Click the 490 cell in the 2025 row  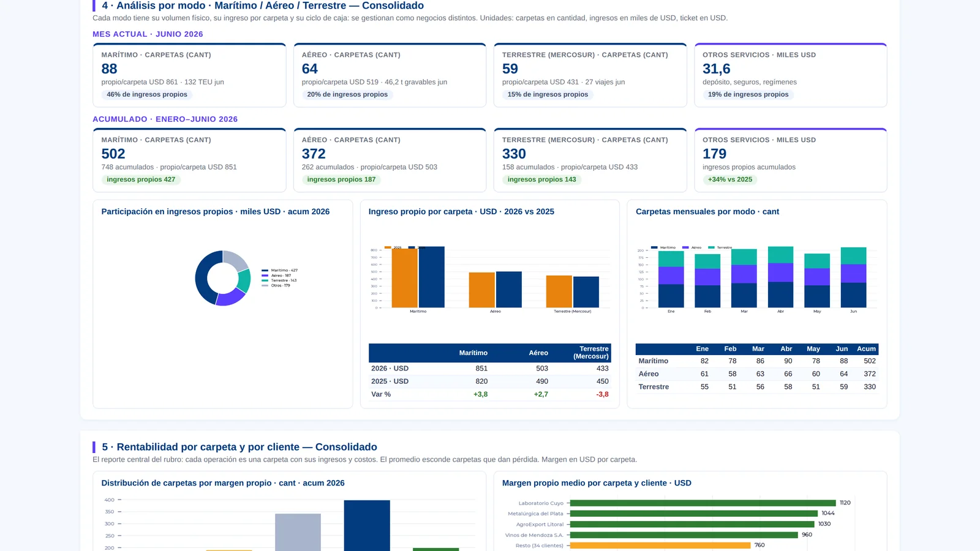tap(542, 381)
